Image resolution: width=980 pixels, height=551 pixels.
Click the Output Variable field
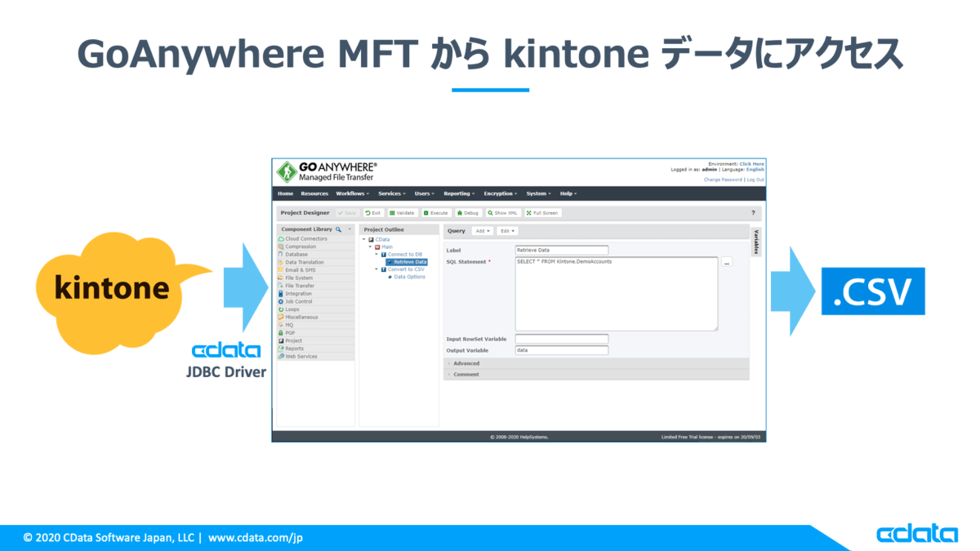[x=562, y=350]
